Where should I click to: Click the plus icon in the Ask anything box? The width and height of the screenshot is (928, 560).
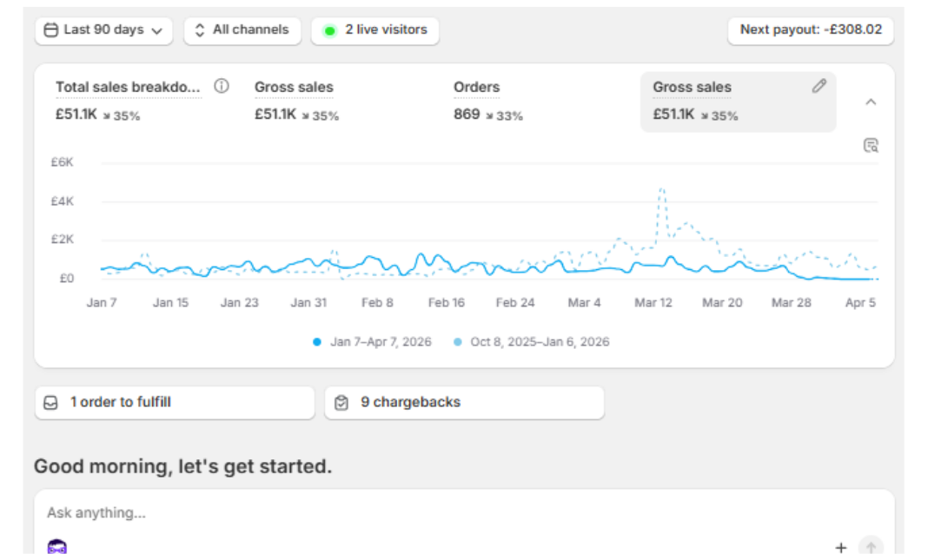point(840,547)
